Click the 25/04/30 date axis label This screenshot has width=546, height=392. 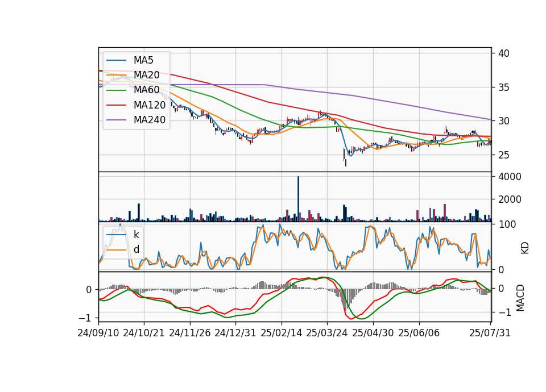click(373, 333)
